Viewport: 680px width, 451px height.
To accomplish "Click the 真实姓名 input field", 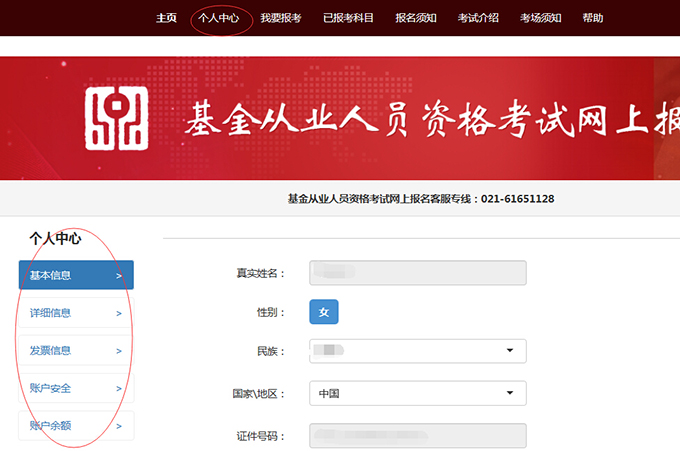I will click(x=418, y=273).
